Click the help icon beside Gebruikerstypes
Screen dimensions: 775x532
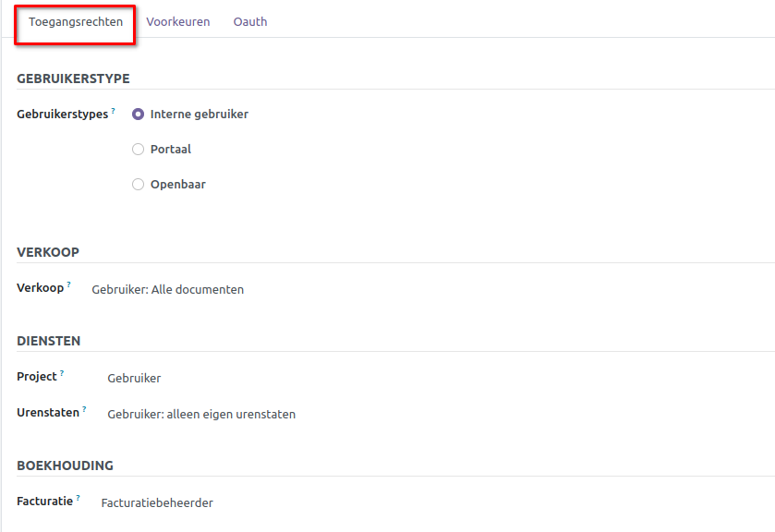114,111
